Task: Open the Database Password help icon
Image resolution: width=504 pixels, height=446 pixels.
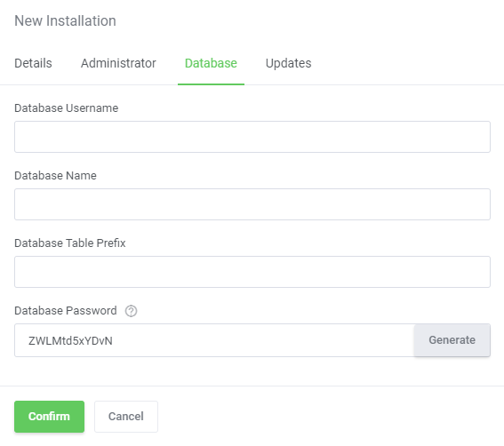Action: click(x=132, y=311)
